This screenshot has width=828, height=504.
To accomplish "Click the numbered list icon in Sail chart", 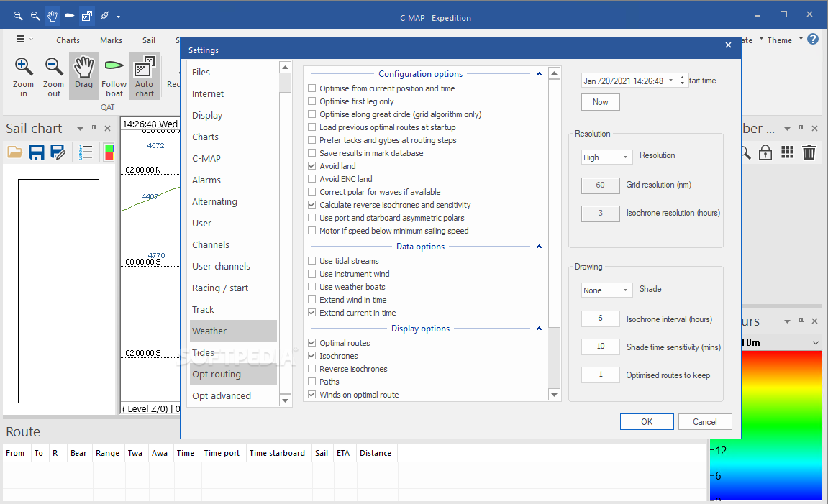I will (x=85, y=152).
